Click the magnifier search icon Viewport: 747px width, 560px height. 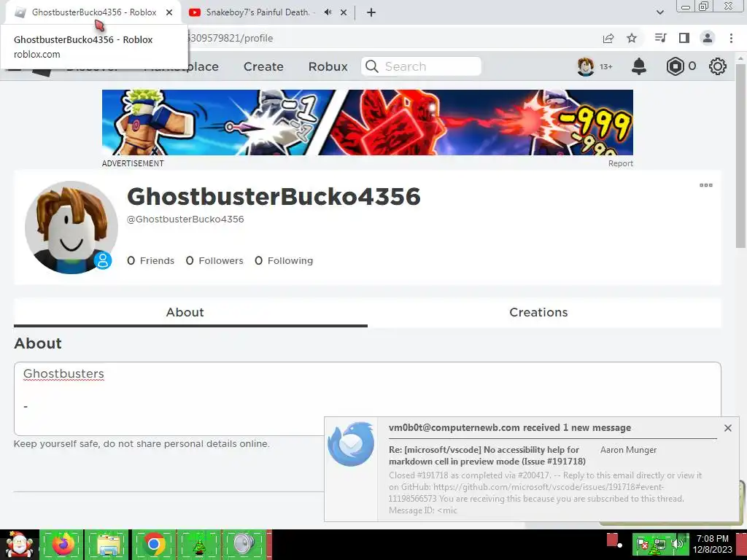(371, 66)
